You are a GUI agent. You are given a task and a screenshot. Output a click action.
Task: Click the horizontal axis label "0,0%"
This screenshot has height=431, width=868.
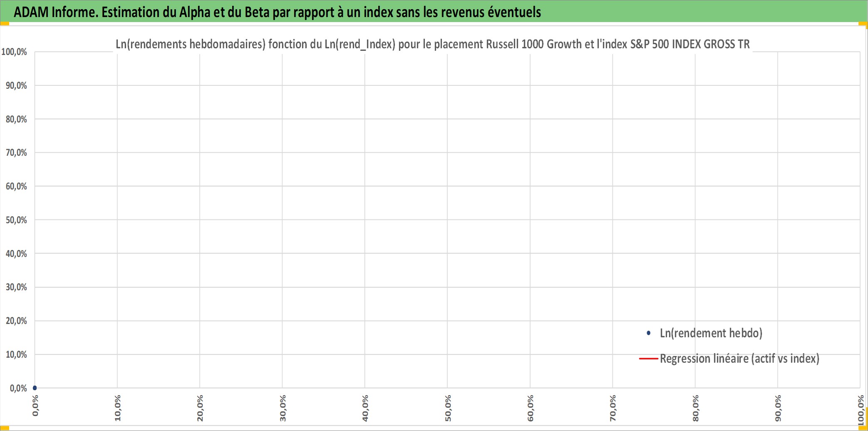coord(35,406)
